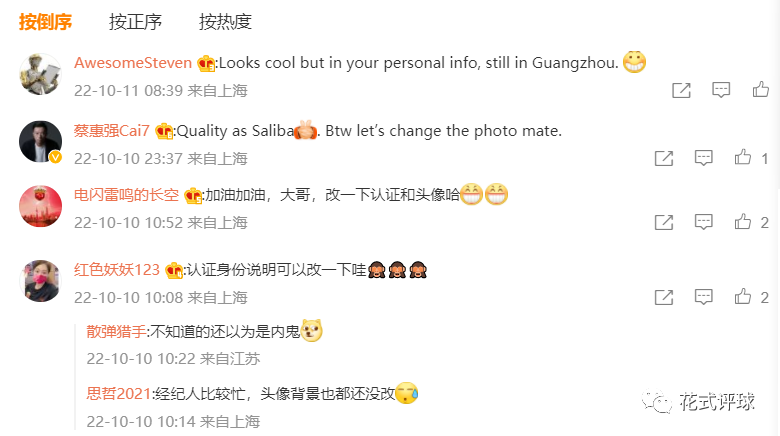Reply to 红色妖妖123's comment with the comment icon
Viewport: 780px width, 436px height.
(x=703, y=297)
